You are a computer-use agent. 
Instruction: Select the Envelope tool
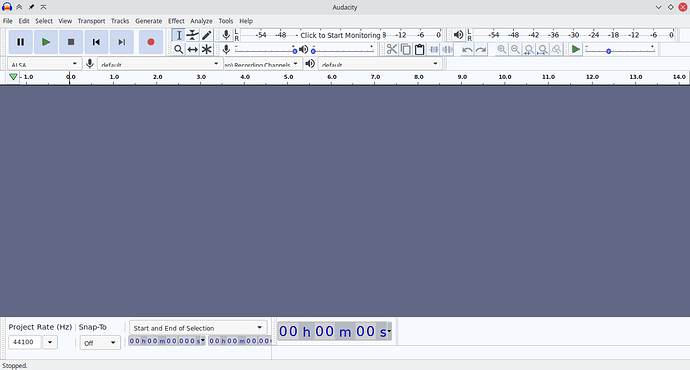[x=192, y=35]
